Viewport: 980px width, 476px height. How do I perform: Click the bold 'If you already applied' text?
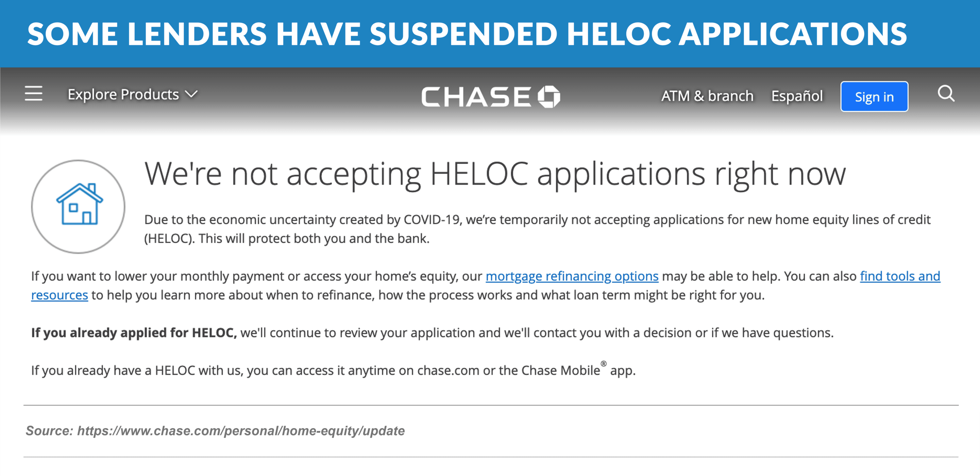pyautogui.click(x=134, y=333)
